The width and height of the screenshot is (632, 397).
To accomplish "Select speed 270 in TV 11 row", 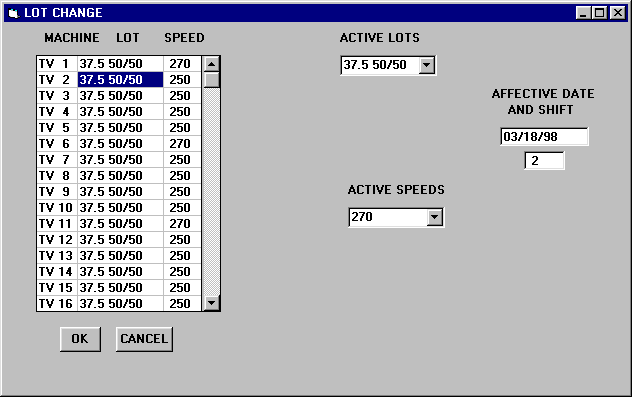I will (182, 224).
